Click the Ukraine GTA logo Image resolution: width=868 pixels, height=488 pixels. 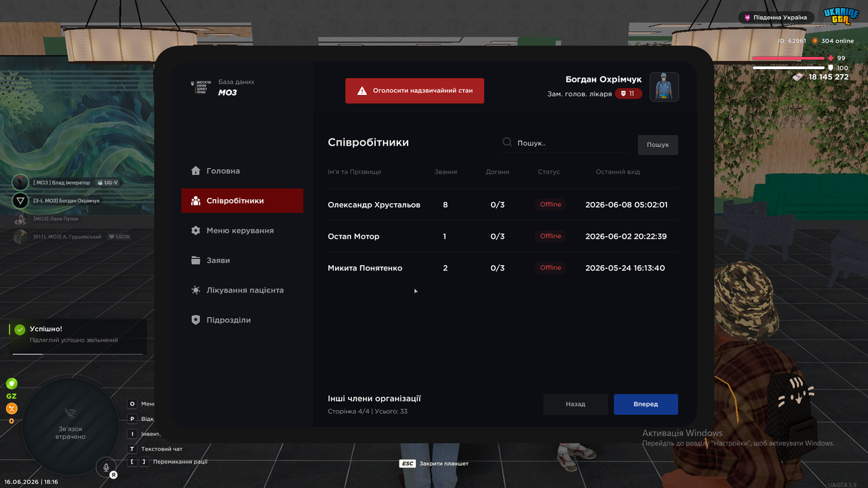[x=841, y=17]
